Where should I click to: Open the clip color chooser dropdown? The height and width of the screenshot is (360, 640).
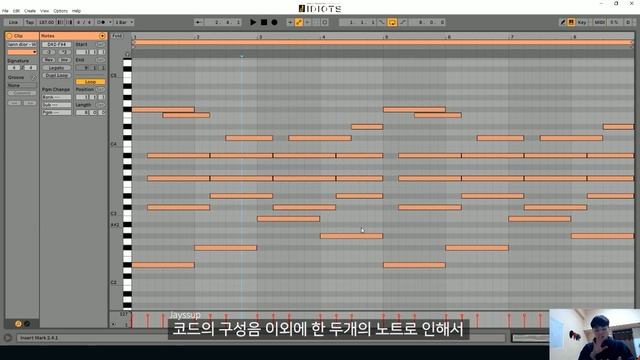(22, 52)
